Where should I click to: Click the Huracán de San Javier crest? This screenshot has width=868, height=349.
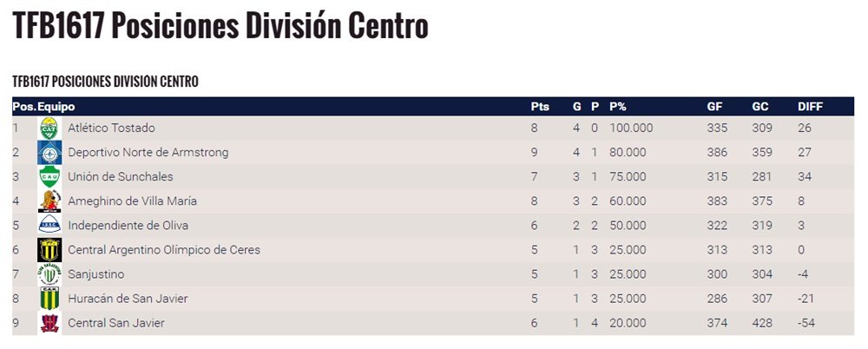tap(49, 299)
